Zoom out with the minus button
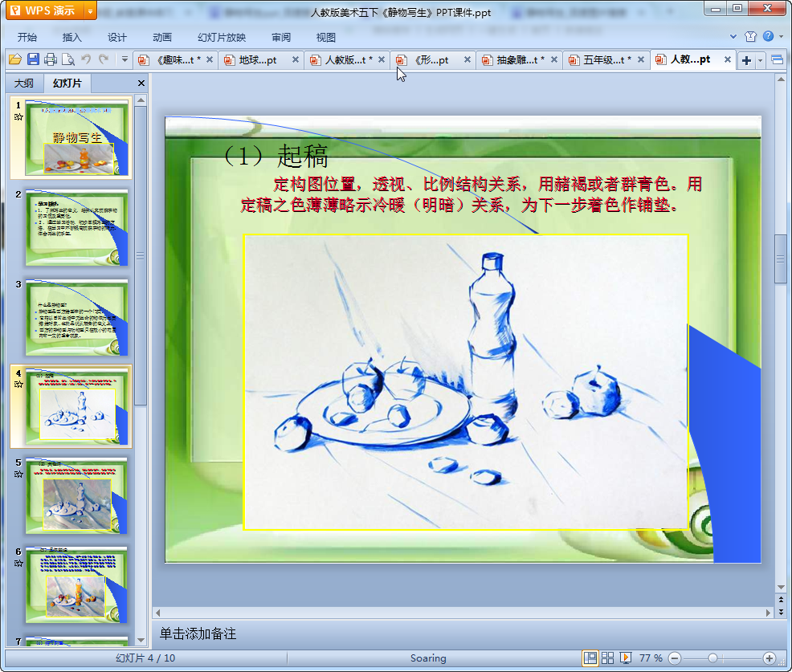792x672 pixels. [675, 658]
